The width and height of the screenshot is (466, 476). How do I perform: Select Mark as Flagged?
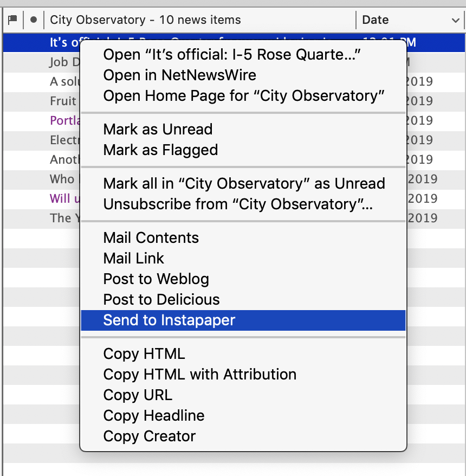coord(243,150)
